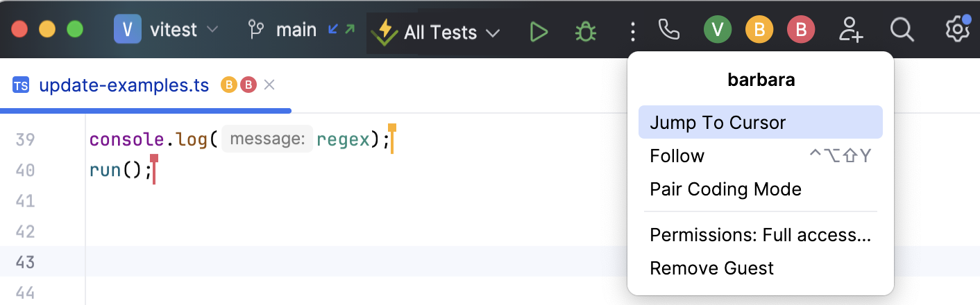
Task: Click the phone call icon
Action: pos(668,30)
